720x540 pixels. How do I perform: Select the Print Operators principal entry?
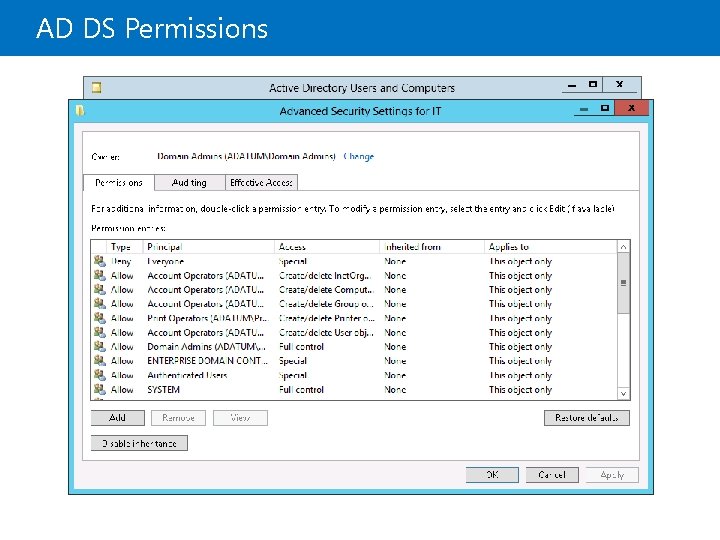pos(208,318)
